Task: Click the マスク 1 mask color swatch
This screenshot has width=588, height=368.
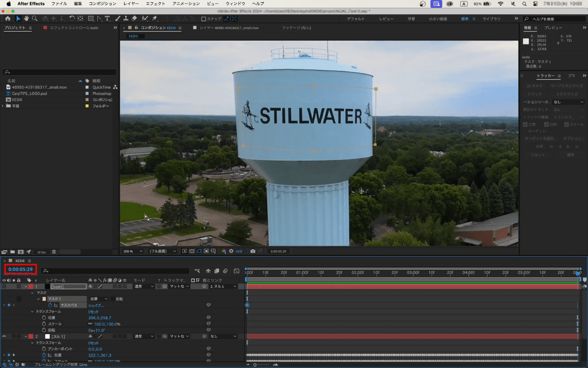Action: (x=44, y=299)
